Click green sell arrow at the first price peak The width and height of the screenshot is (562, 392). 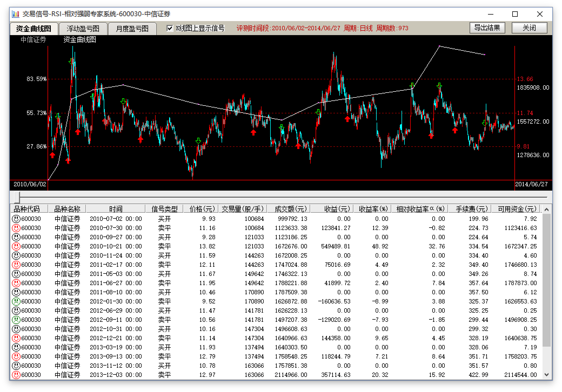(71, 62)
